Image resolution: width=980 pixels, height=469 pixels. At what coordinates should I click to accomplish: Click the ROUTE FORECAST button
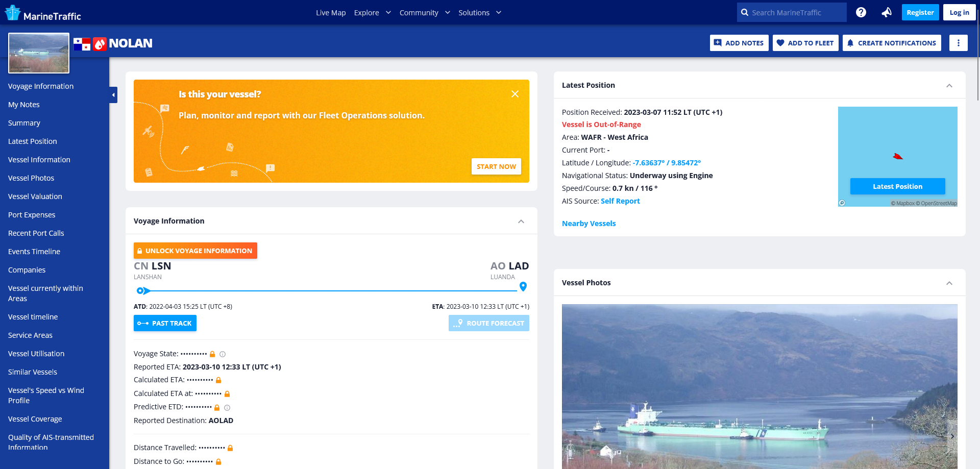pyautogui.click(x=489, y=323)
